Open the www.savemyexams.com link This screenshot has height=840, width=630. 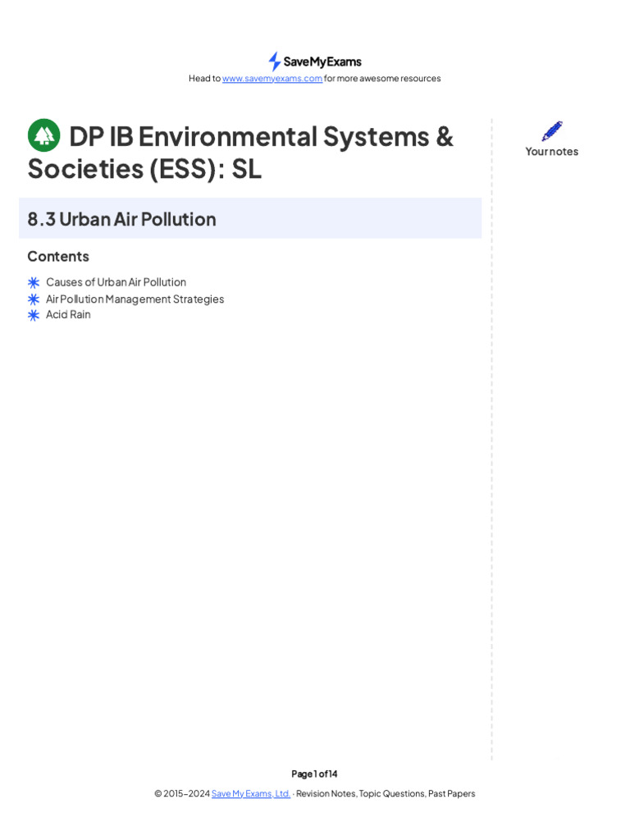[272, 79]
